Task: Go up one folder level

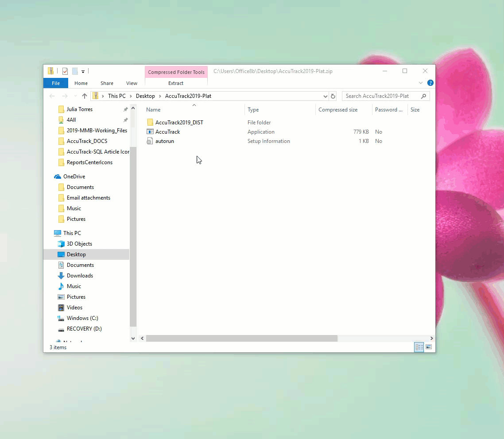Action: [85, 96]
